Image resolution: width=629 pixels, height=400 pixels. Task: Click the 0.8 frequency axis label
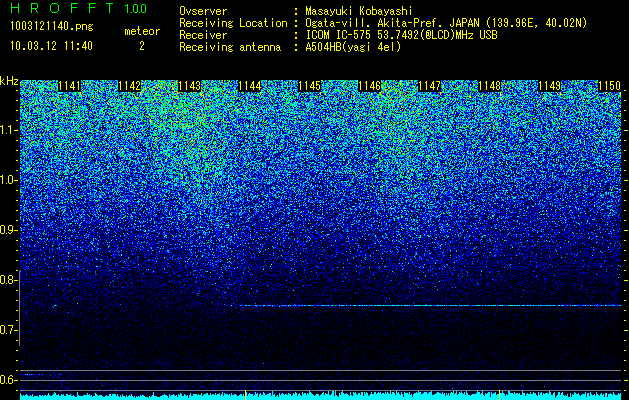(x=8, y=280)
